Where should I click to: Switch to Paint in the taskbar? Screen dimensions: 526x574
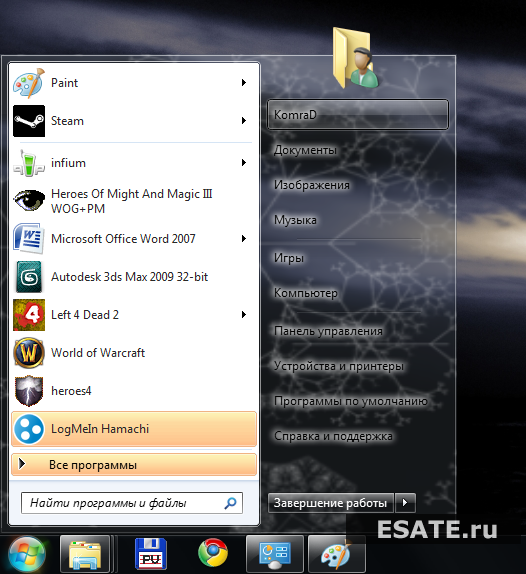tap(337, 555)
